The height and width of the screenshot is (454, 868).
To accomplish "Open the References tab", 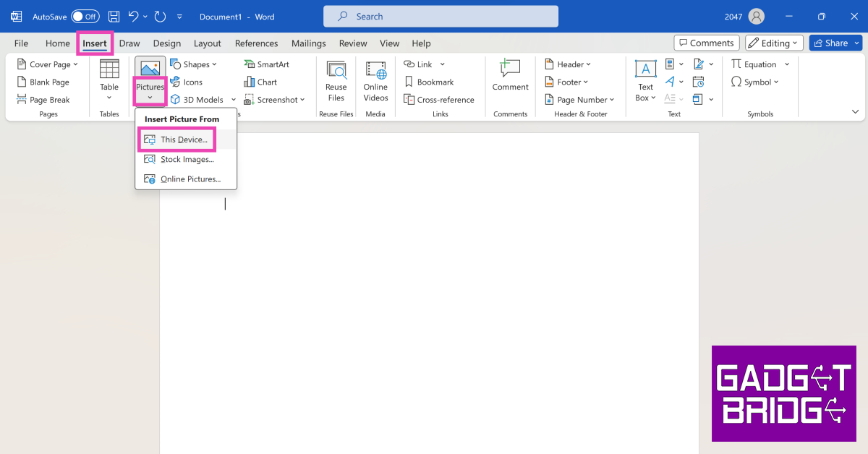I will click(x=256, y=43).
